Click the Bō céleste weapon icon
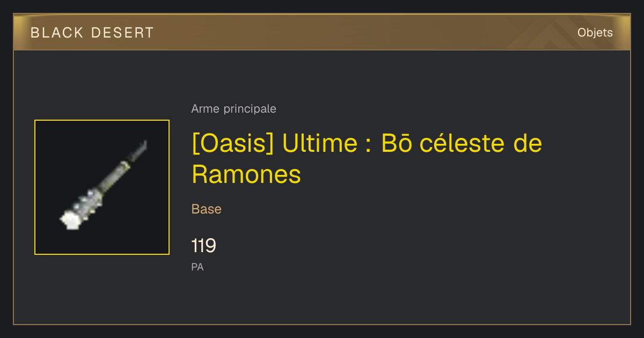 tap(102, 187)
